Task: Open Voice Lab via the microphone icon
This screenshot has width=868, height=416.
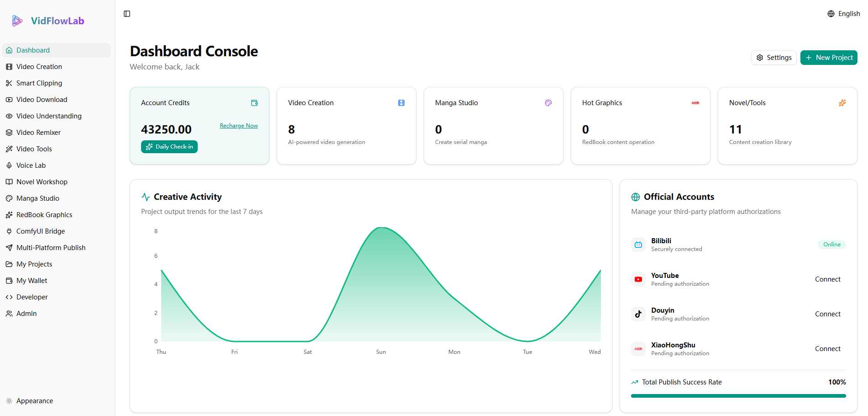Action: (9, 165)
